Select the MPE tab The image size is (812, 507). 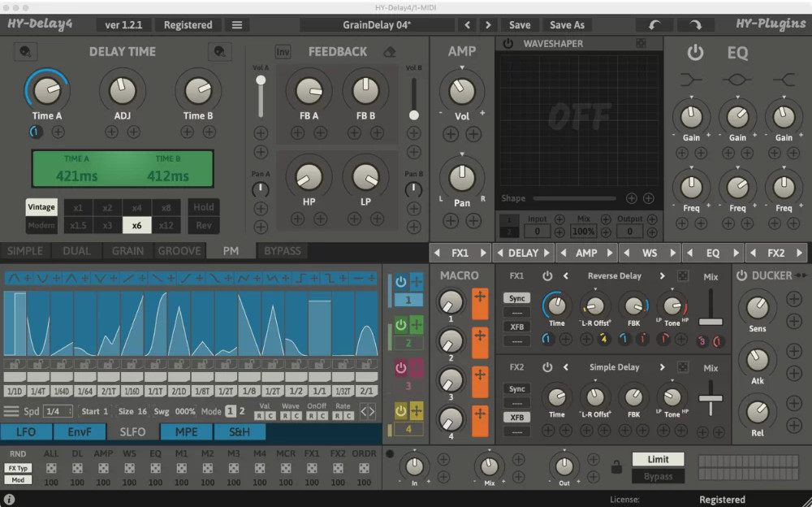pyautogui.click(x=186, y=432)
